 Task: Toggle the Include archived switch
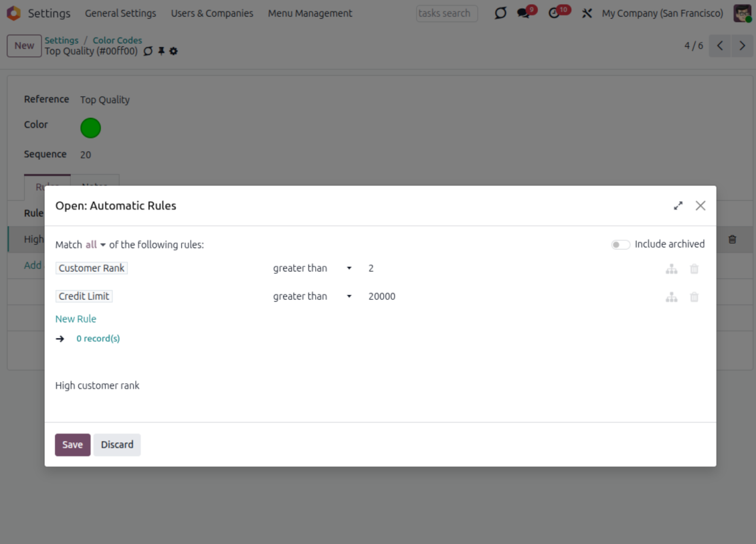coord(620,244)
